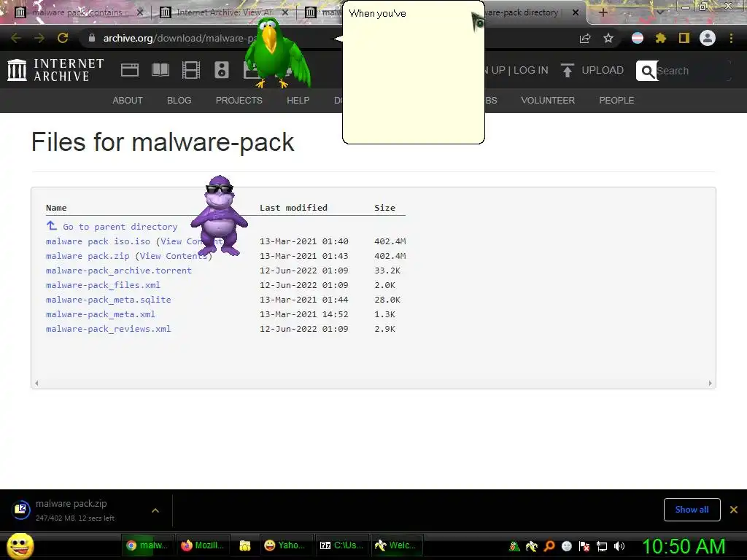Download malware pack iso.iso file

point(98,241)
